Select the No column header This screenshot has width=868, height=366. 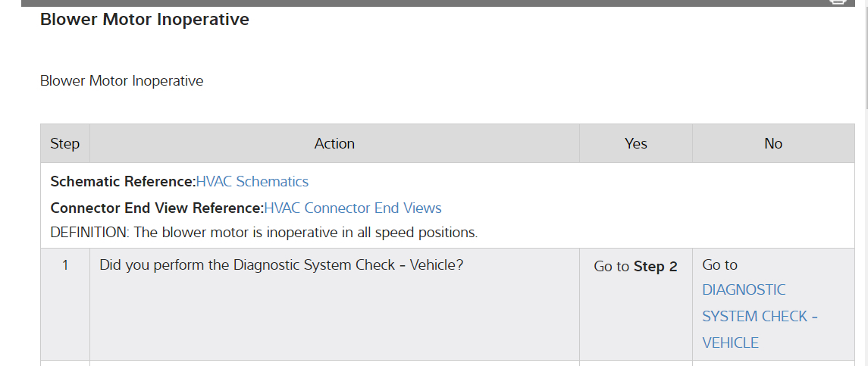(772, 144)
